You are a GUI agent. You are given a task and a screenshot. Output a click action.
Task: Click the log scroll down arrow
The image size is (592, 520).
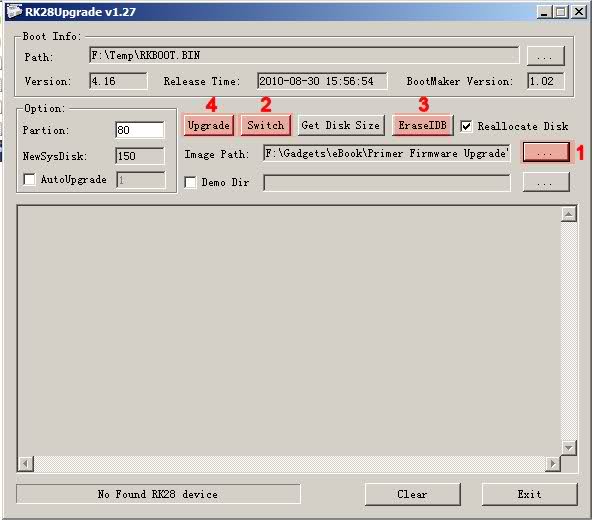pos(568,448)
